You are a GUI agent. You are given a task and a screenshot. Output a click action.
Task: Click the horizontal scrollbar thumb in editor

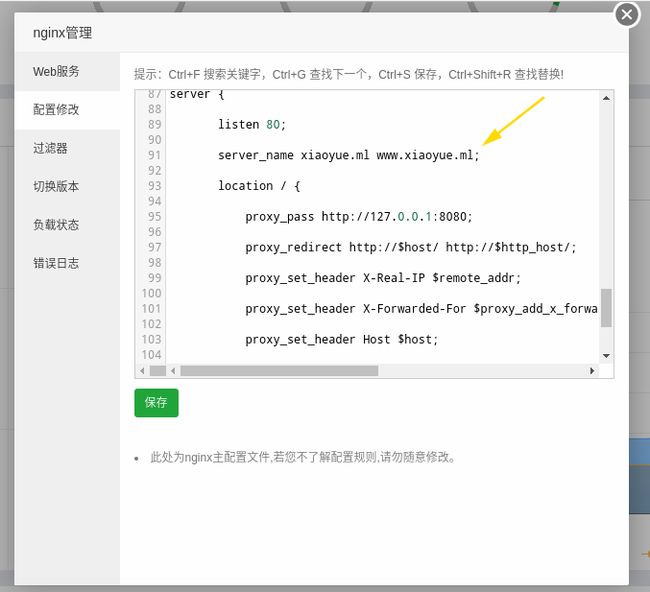(279, 371)
